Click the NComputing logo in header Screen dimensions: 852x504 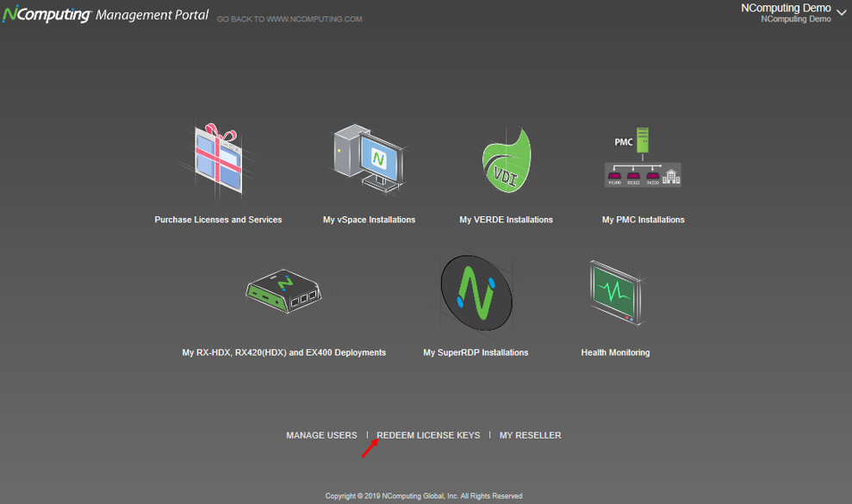click(x=47, y=14)
